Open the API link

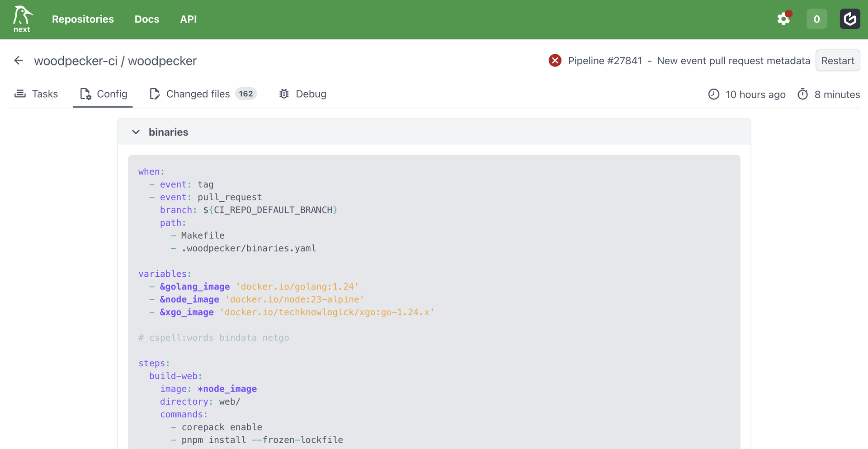click(189, 19)
